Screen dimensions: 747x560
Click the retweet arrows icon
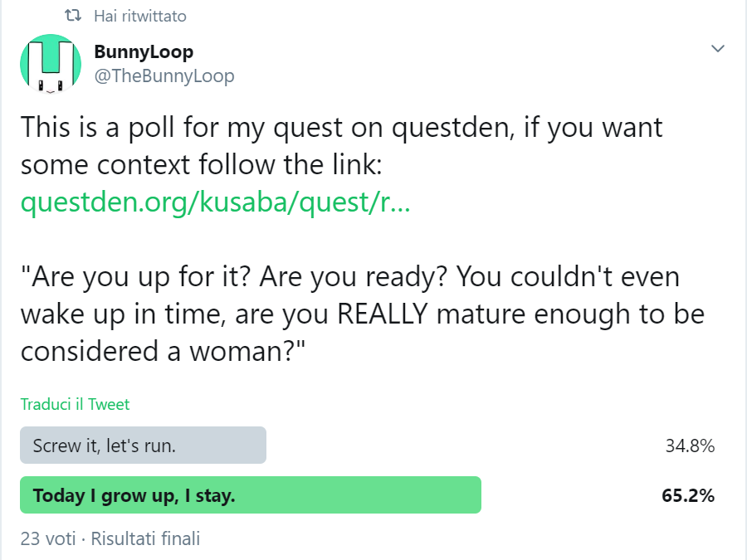click(x=73, y=16)
